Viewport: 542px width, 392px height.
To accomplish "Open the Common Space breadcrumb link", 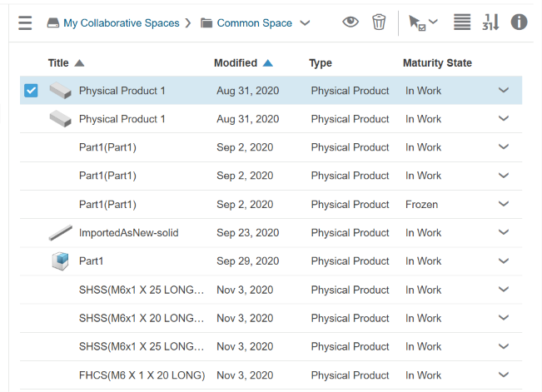I will pos(255,23).
